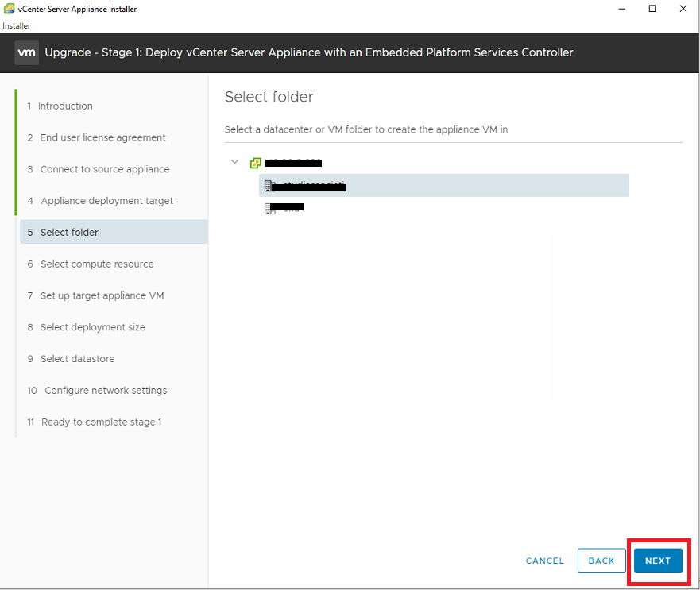
Task: Click the second datacenter icon
Action: pos(269,209)
